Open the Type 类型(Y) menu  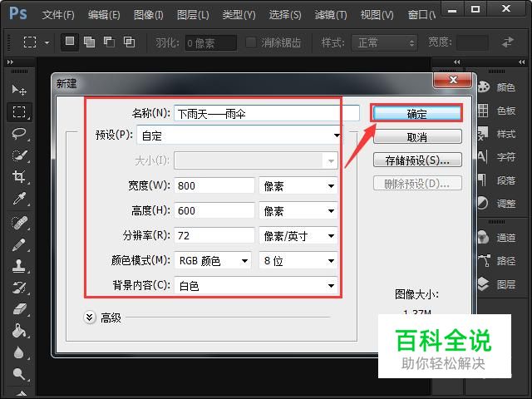pyautogui.click(x=239, y=15)
